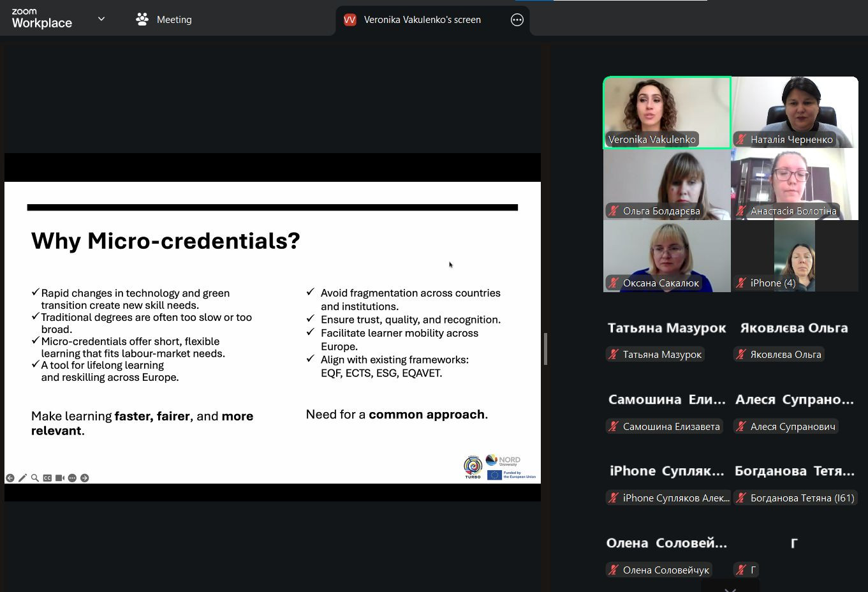Image resolution: width=868 pixels, height=592 pixels.
Task: Expand the Zoom Workplace dropdown chevron
Action: 101,19
